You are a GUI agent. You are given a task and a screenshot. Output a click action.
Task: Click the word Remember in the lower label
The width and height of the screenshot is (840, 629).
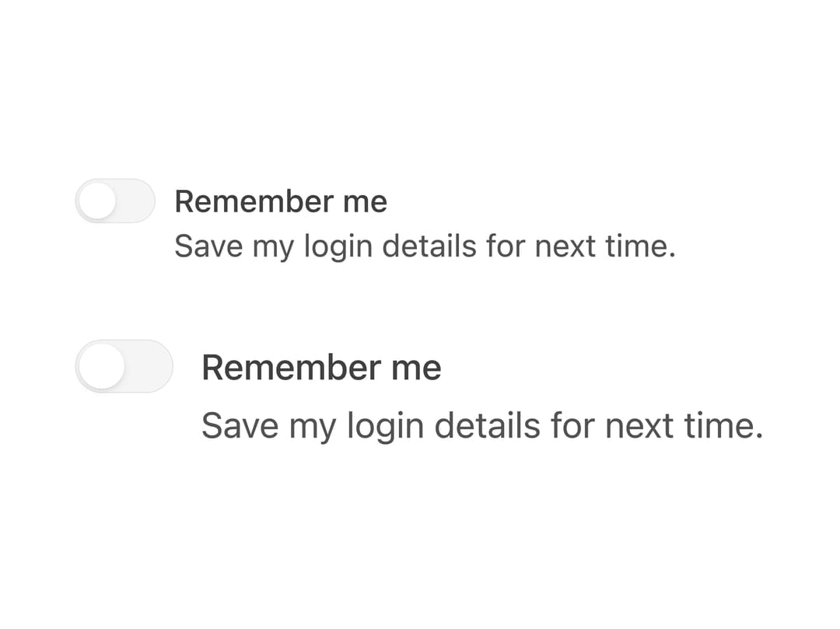(x=292, y=368)
